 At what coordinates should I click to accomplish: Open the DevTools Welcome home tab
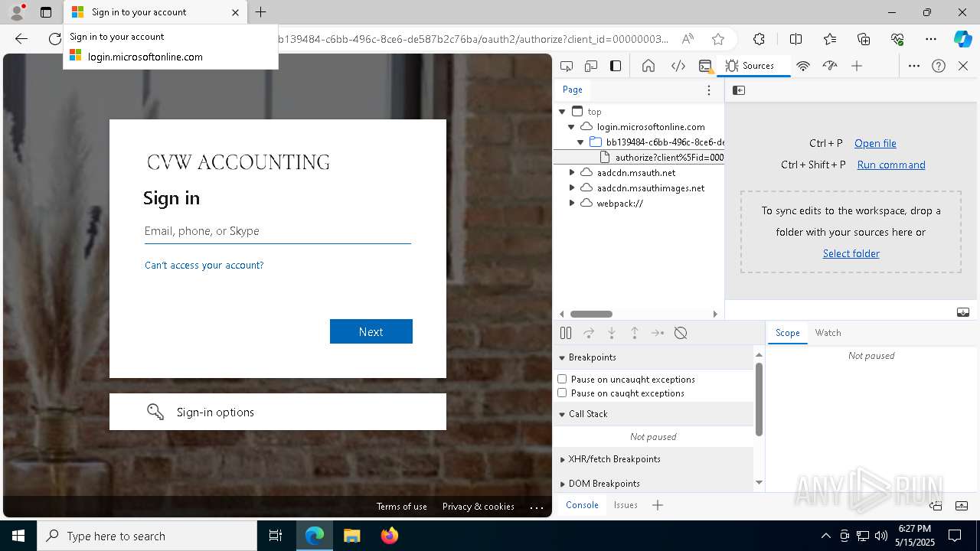[x=648, y=66]
